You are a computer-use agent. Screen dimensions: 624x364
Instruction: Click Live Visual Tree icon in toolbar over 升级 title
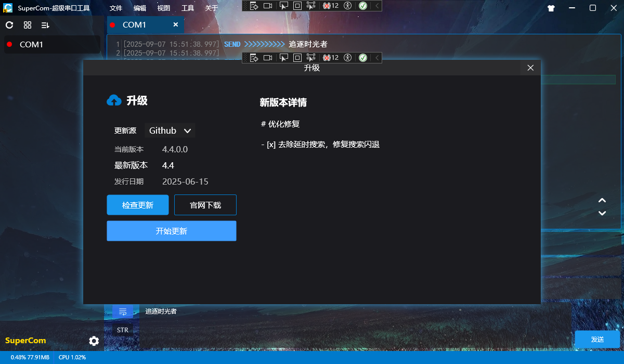[254, 58]
